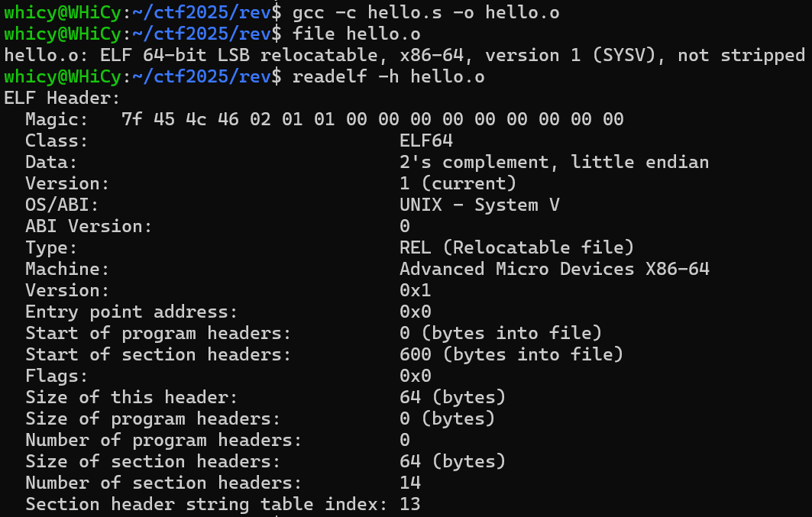Click the ~/ctf2025/rev path in first prompt
Image resolution: width=812 pixels, height=517 pixels.
coord(202,12)
